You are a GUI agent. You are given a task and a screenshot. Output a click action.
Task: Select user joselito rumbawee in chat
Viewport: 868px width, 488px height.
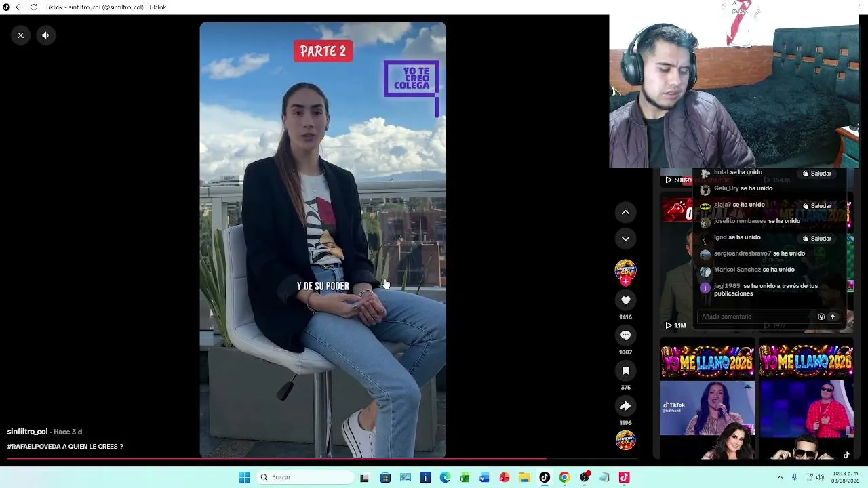(x=740, y=221)
